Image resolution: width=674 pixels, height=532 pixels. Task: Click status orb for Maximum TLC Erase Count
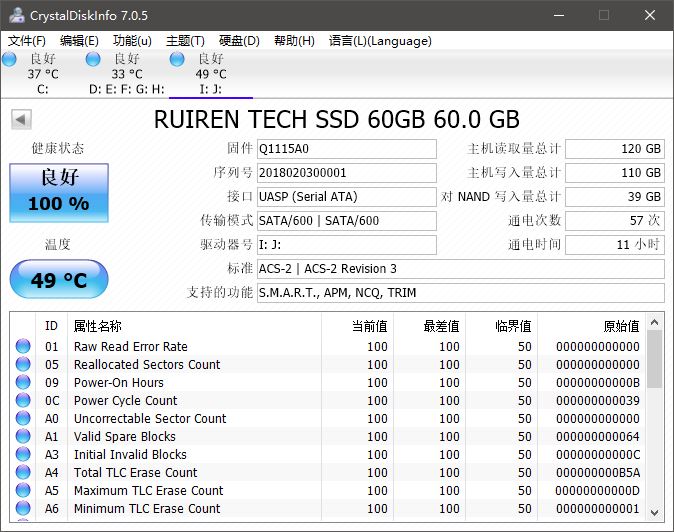point(23,490)
